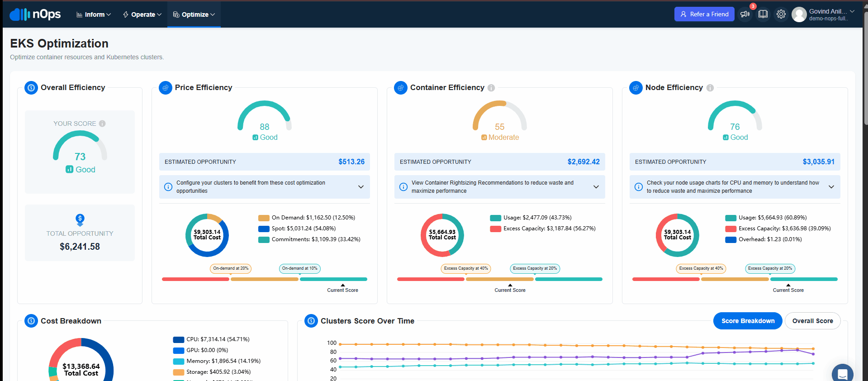Screen dimensions: 868x381
Task: Click the Good rating icon under score 76
Action: [x=726, y=138]
